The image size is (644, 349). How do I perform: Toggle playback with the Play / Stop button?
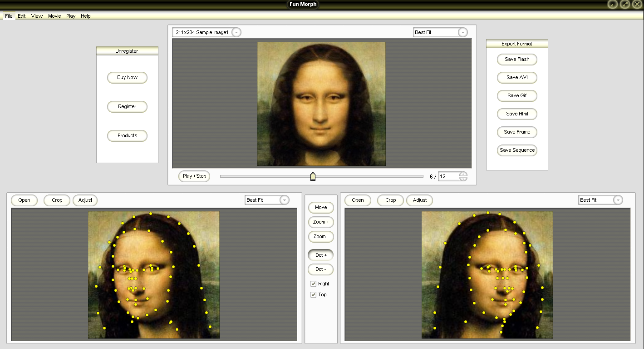point(194,176)
